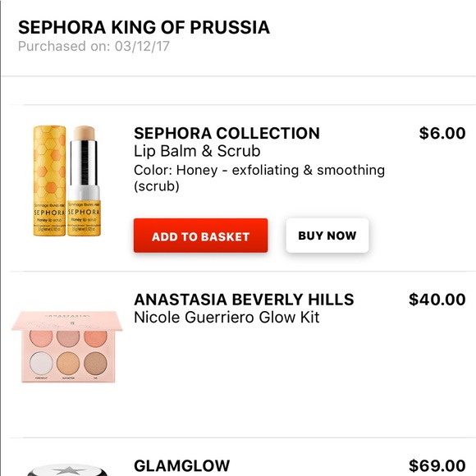Tap the Purchased on 03/12/17 date
This screenshot has width=476, height=476.
[x=94, y=46]
